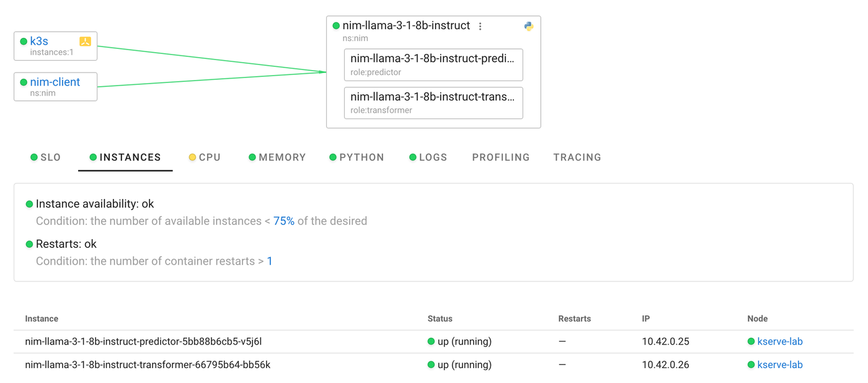This screenshot has width=868, height=383.
Task: Click the Restarts: ok text
Action: pyautogui.click(x=66, y=244)
